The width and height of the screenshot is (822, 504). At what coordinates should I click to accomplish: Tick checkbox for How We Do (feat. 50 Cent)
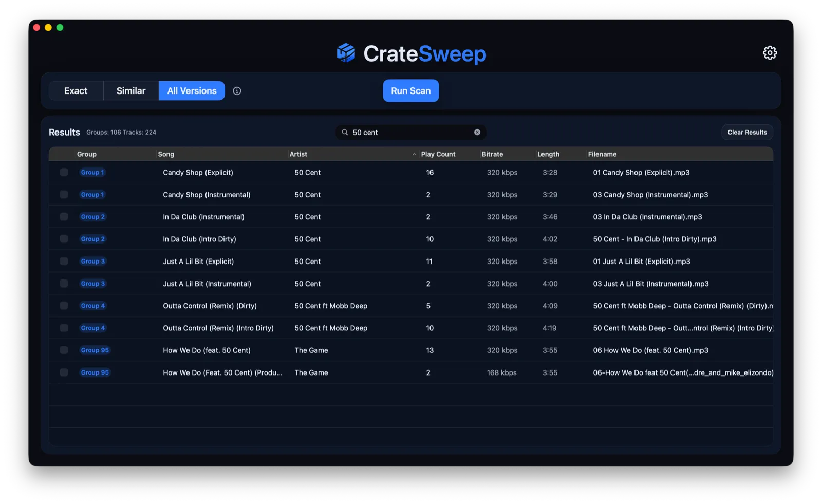click(64, 350)
